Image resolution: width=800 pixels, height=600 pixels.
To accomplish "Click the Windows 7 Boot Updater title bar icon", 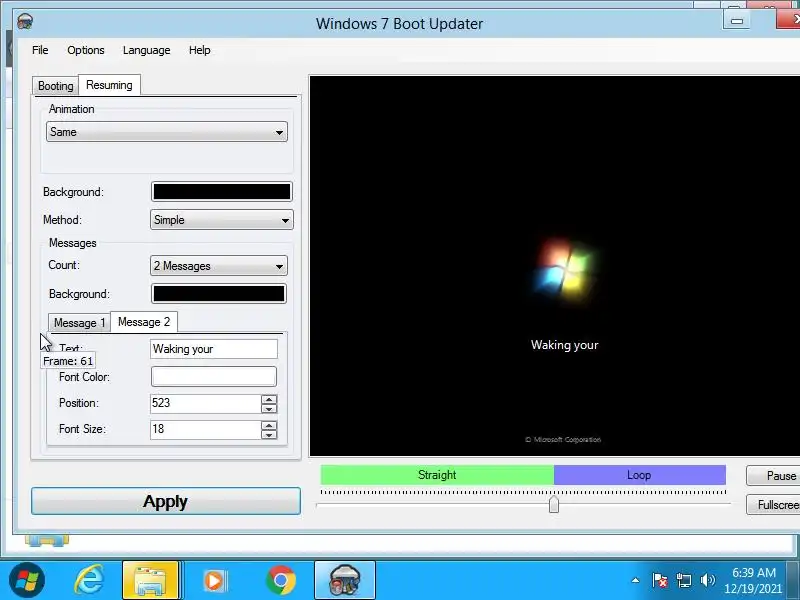I will (x=25, y=22).
